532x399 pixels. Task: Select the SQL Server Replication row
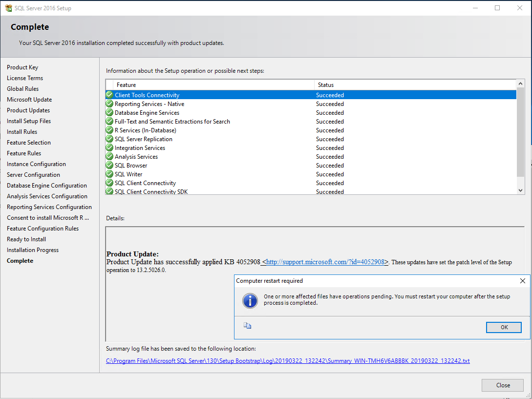[x=311, y=139]
